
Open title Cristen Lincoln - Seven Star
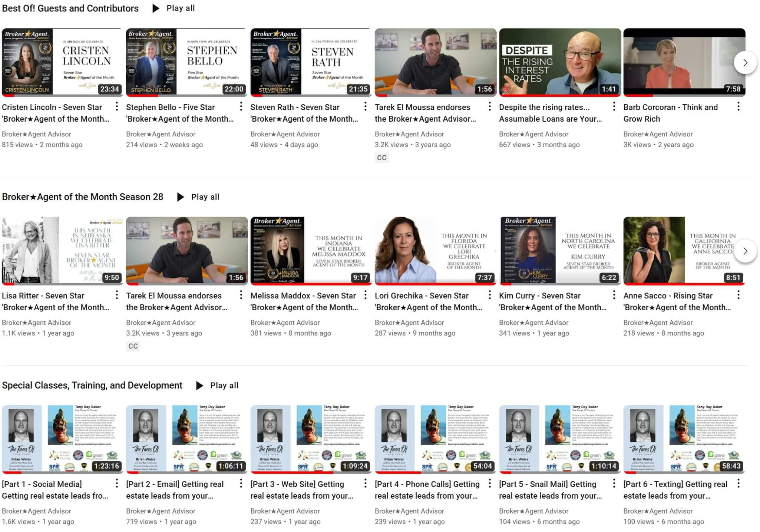(x=56, y=113)
